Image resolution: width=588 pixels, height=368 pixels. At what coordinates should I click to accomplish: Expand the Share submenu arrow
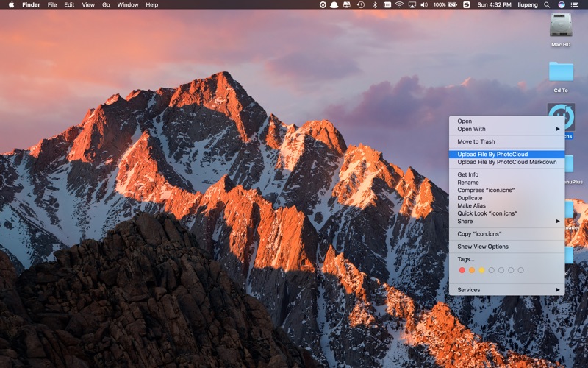pos(558,222)
